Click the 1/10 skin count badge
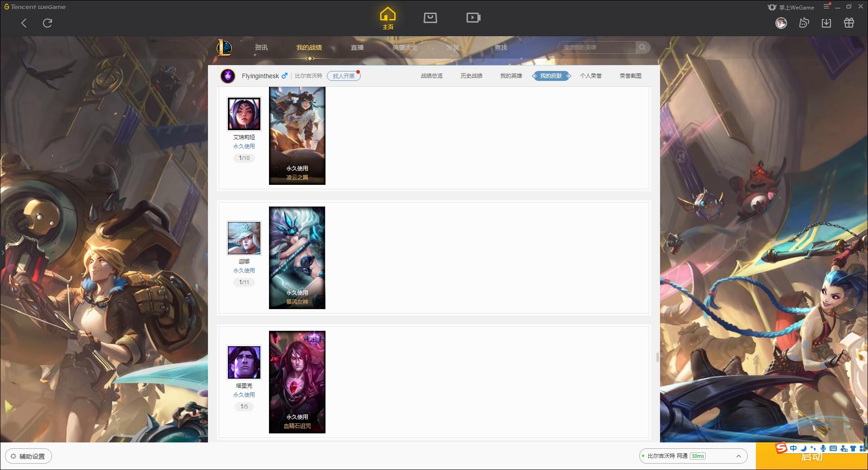 pyautogui.click(x=244, y=158)
